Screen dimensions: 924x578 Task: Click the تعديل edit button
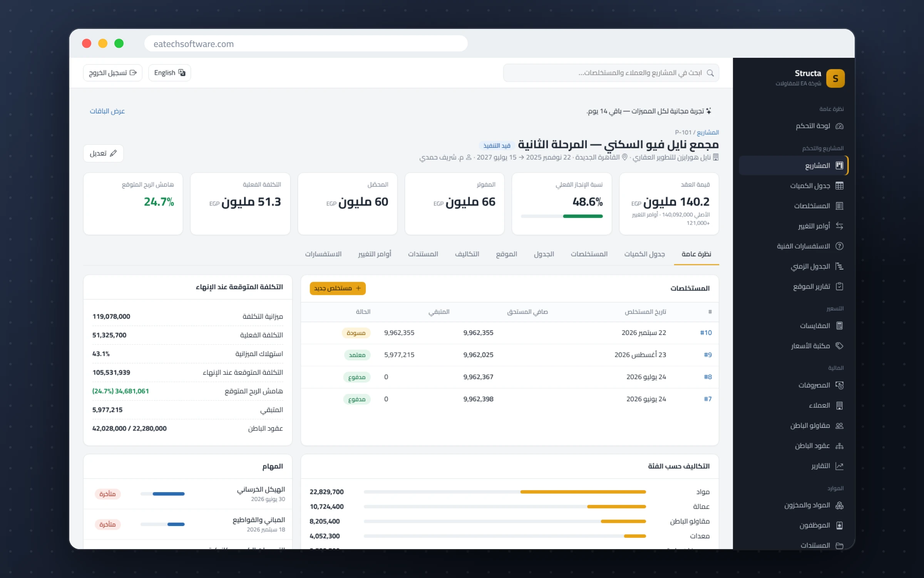coord(103,153)
